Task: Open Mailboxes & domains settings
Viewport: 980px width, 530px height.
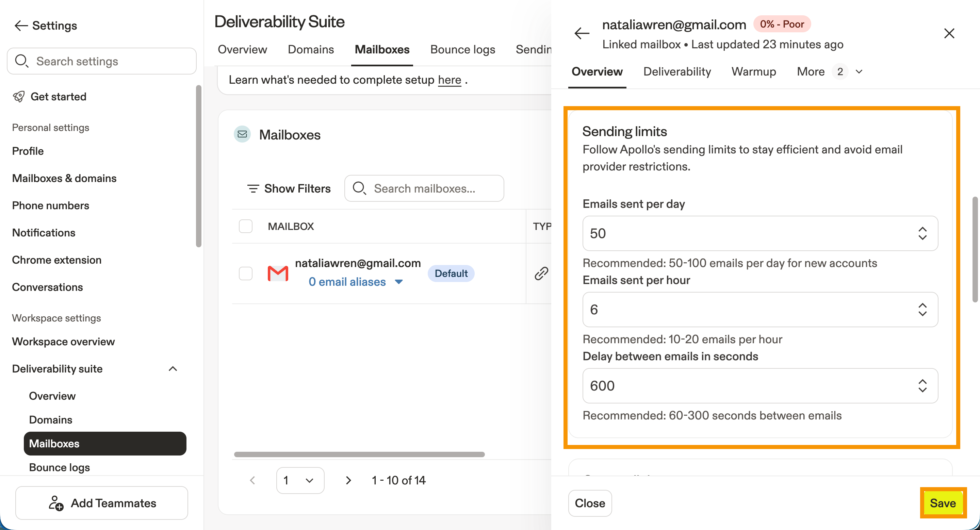Action: pyautogui.click(x=64, y=178)
